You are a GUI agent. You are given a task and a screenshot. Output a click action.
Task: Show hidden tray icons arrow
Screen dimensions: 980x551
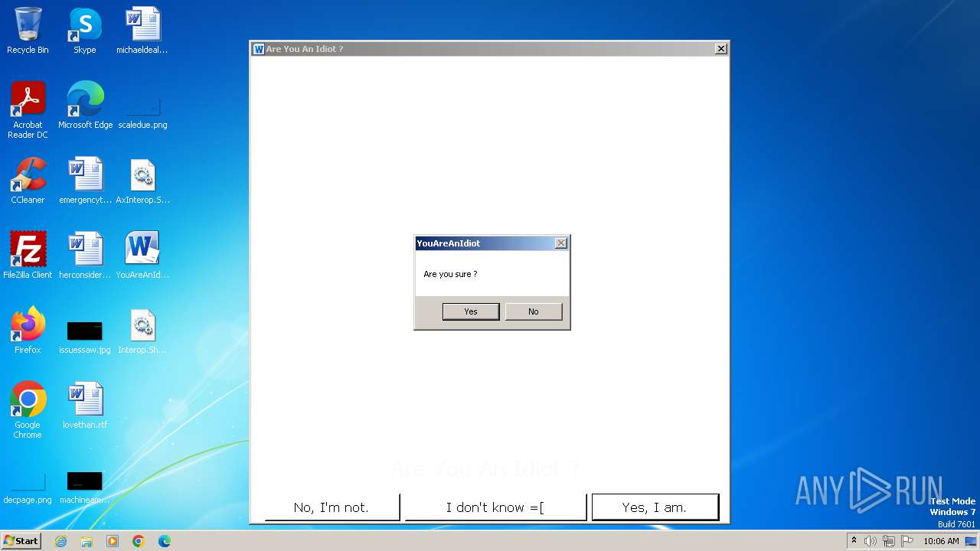pos(854,541)
